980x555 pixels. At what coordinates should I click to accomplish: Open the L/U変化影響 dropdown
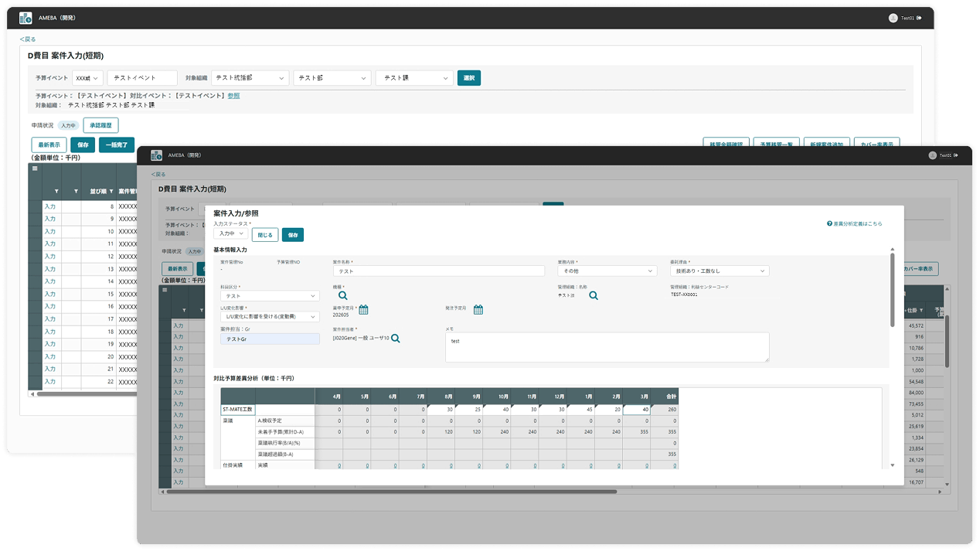coord(270,317)
